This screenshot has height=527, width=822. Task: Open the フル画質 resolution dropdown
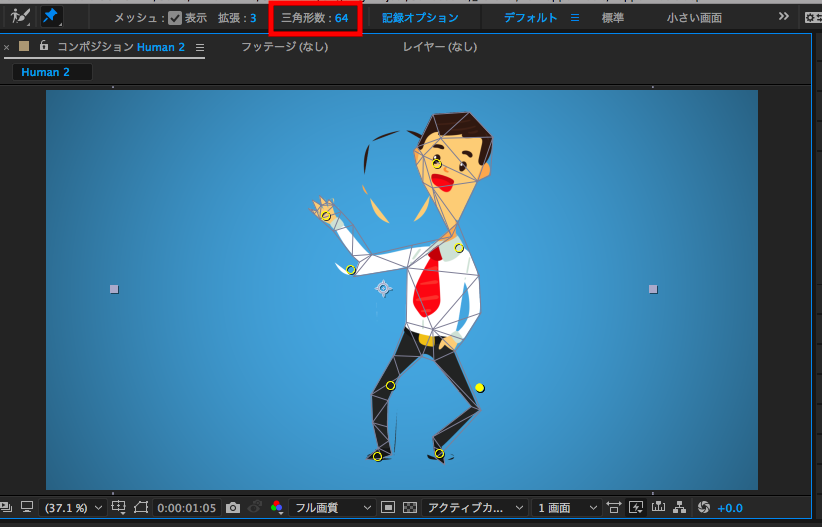[x=331, y=508]
